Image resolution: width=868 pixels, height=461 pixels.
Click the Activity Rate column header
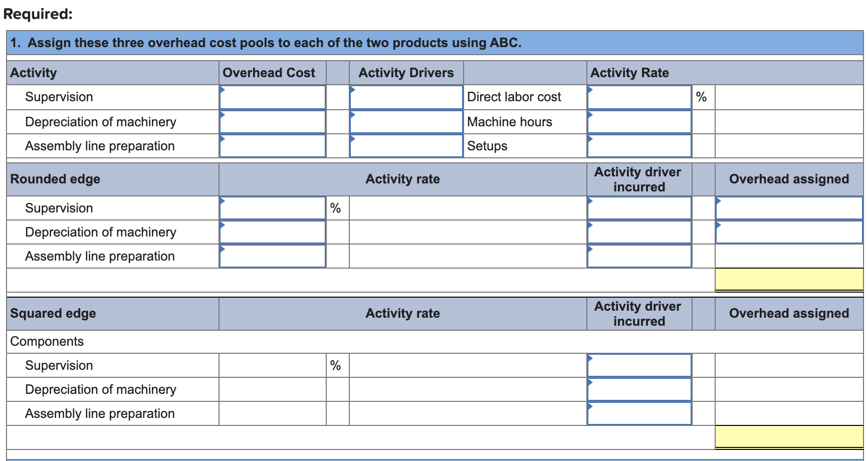click(x=629, y=73)
